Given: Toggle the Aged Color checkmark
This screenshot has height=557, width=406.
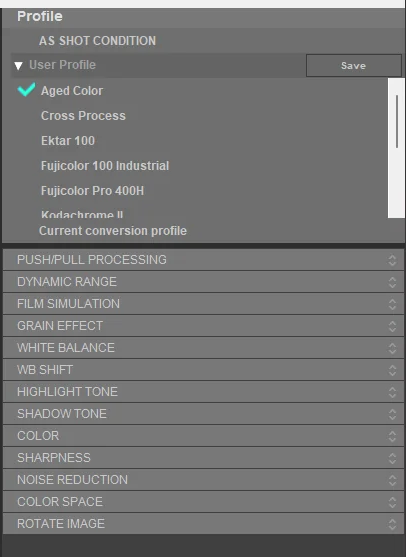Looking at the screenshot, I should [26, 90].
